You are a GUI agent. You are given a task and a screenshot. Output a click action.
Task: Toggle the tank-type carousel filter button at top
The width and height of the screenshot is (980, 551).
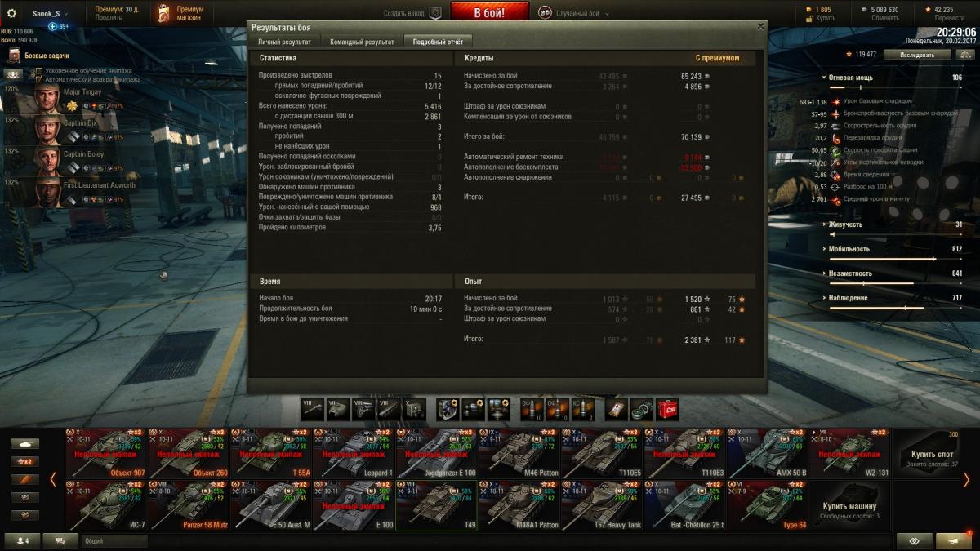24,444
